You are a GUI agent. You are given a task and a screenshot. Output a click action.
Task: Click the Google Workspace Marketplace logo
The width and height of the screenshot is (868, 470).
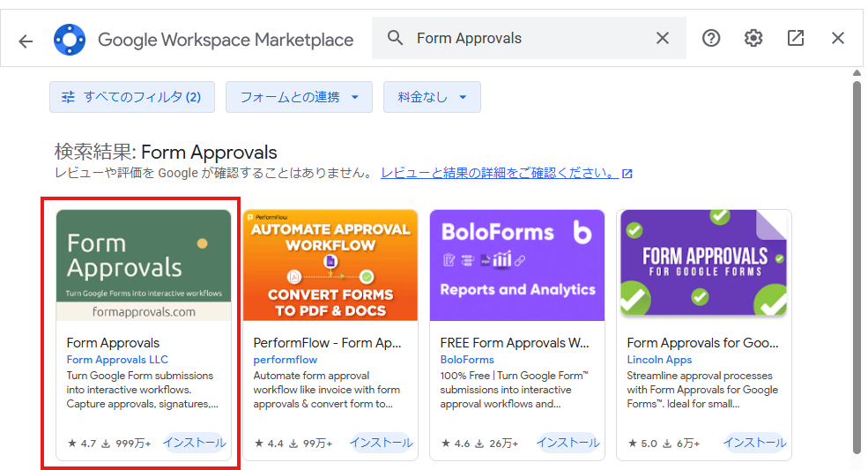coord(70,40)
